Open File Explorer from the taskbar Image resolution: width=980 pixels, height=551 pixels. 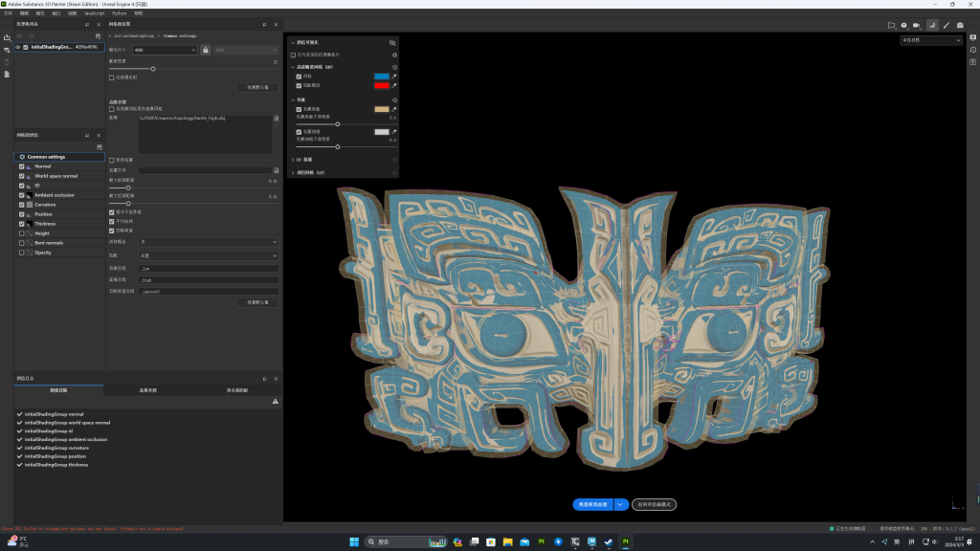[x=507, y=541]
